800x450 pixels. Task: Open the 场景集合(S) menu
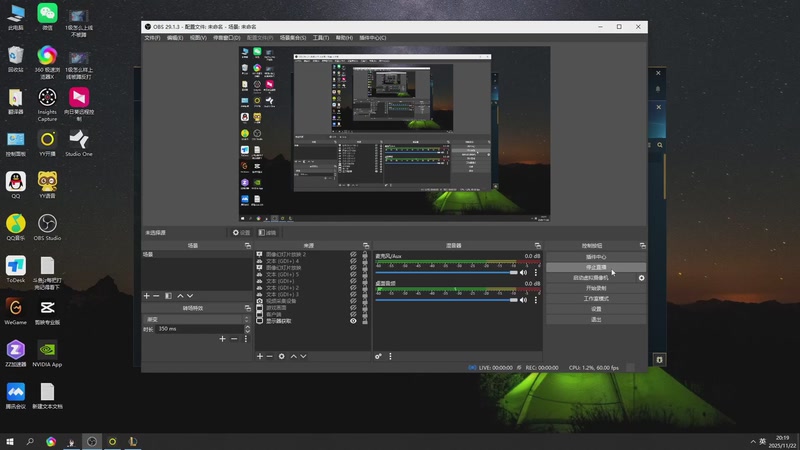coord(293,38)
